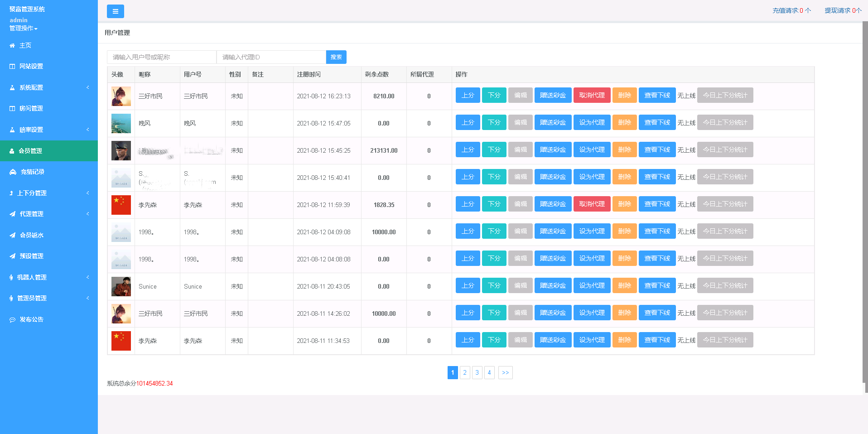Click the avatar thumbnail of user Sunice
Screen dimensions: 868x434
click(x=121, y=286)
